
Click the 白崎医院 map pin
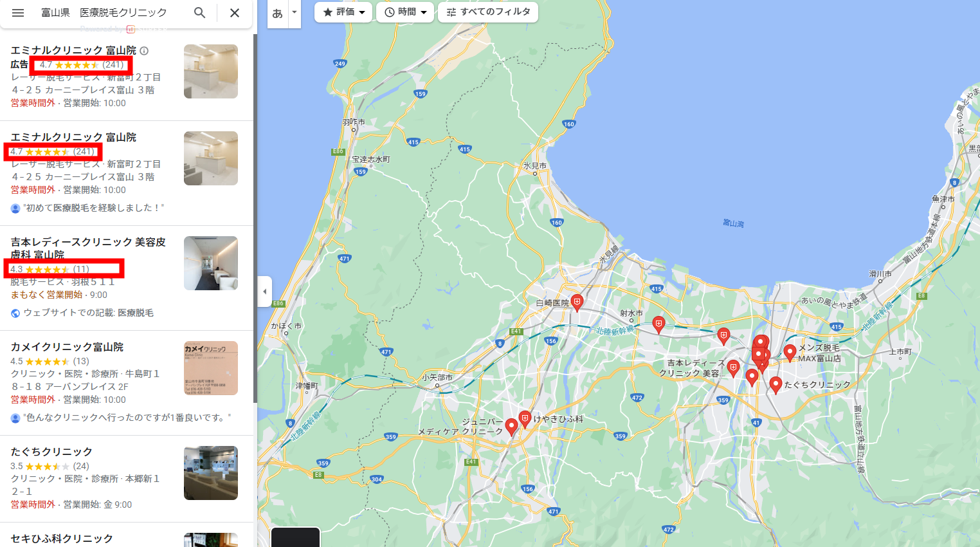tap(577, 302)
